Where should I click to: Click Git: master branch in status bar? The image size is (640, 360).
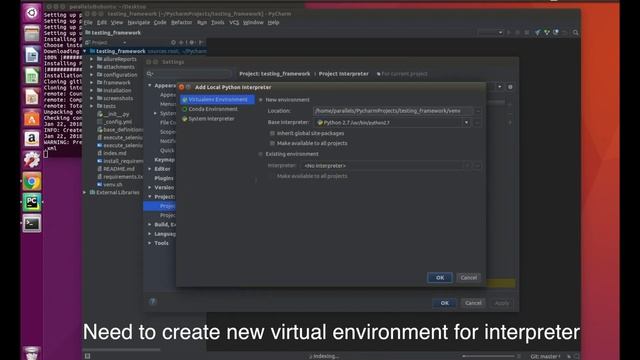(x=545, y=356)
